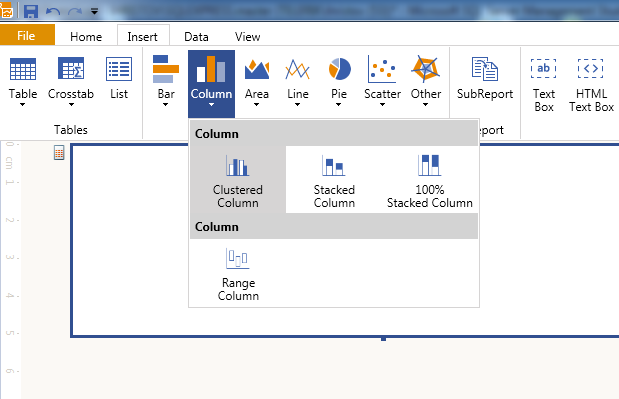Click the Line chart icon
Viewport: 619px width, 399px height.
(298, 69)
